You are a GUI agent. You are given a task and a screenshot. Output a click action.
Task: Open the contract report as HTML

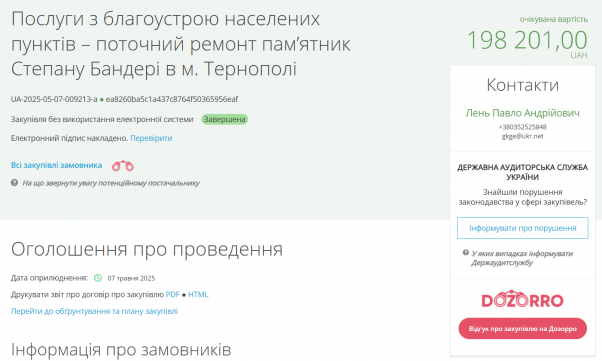198,295
